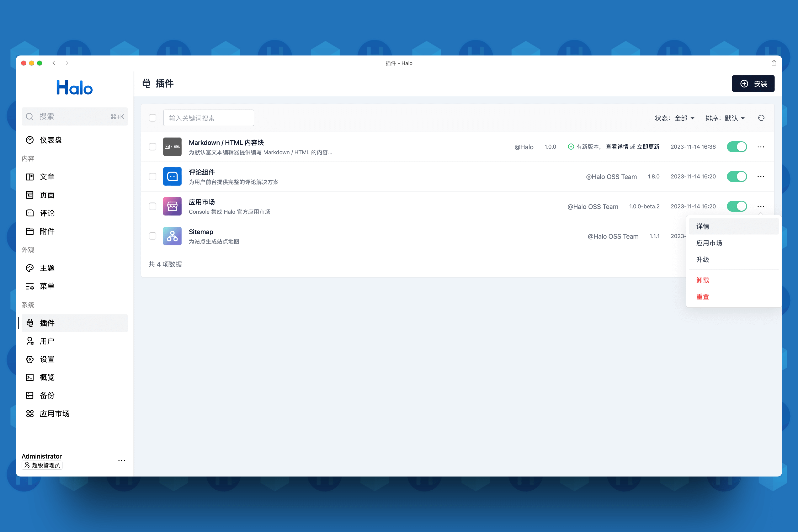Click the new version available icon on Markdown row
This screenshot has height=532, width=798.
[571, 147]
